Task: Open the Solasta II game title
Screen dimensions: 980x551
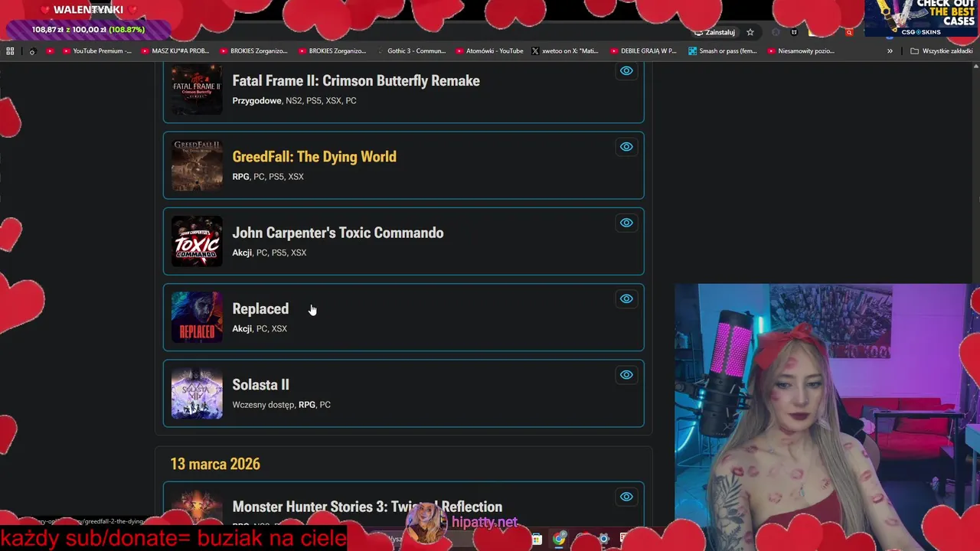Action: click(260, 384)
